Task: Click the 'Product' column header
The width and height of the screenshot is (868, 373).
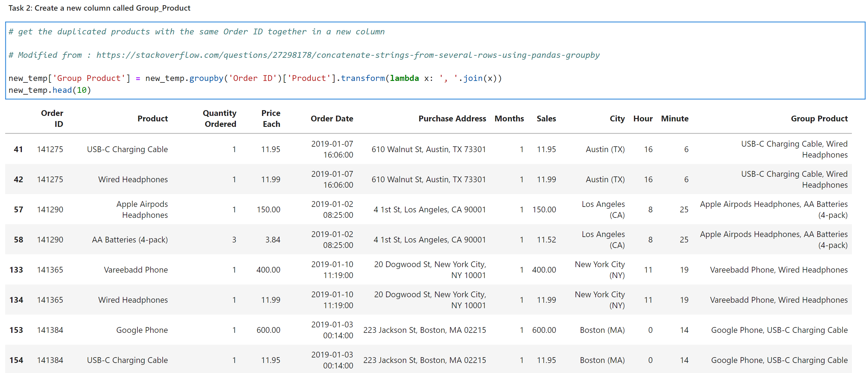Action: coord(152,118)
